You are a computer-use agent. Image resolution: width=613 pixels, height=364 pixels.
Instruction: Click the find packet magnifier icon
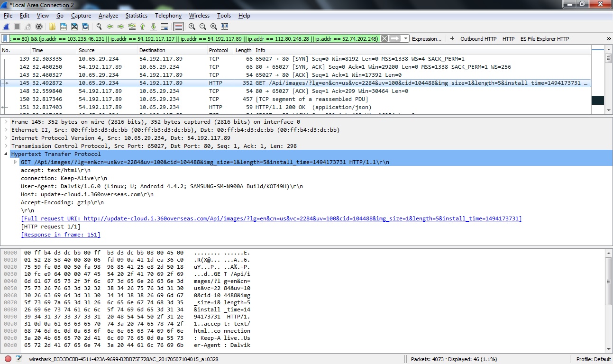pyautogui.click(x=99, y=27)
